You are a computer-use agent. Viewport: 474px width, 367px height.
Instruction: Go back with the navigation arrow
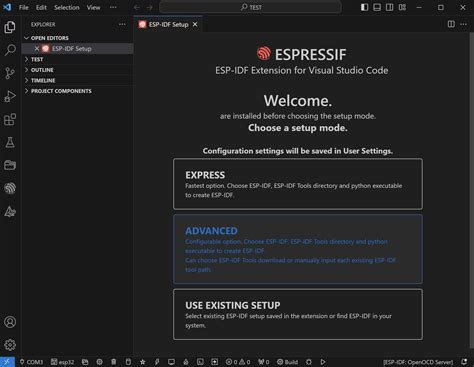[137, 7]
